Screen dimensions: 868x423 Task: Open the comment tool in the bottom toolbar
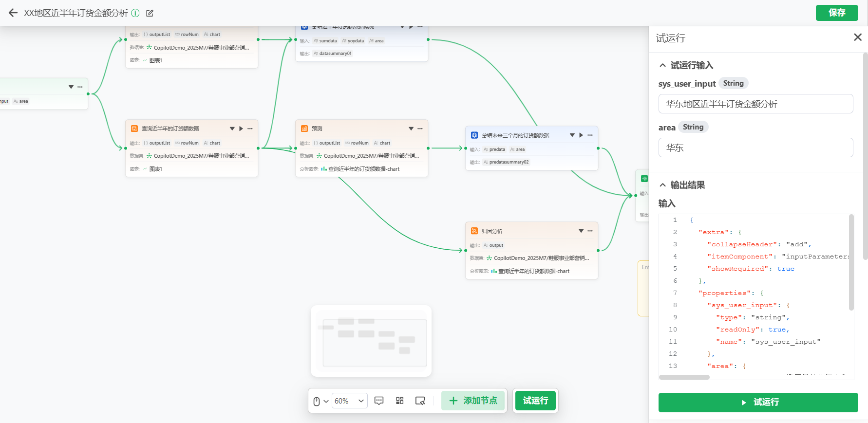click(x=379, y=401)
